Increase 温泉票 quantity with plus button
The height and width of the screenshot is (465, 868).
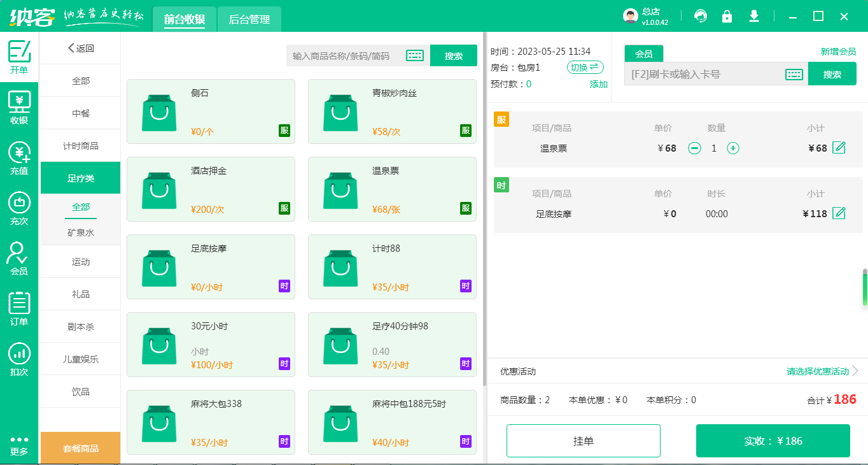[733, 148]
